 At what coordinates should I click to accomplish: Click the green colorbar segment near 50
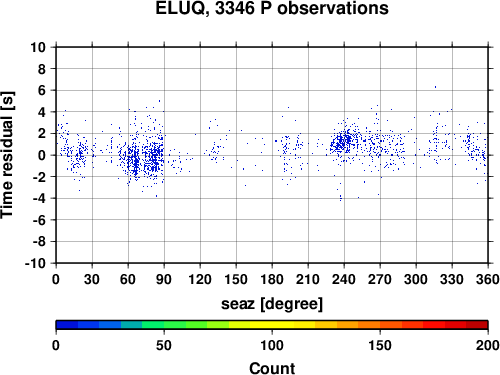pos(153,325)
